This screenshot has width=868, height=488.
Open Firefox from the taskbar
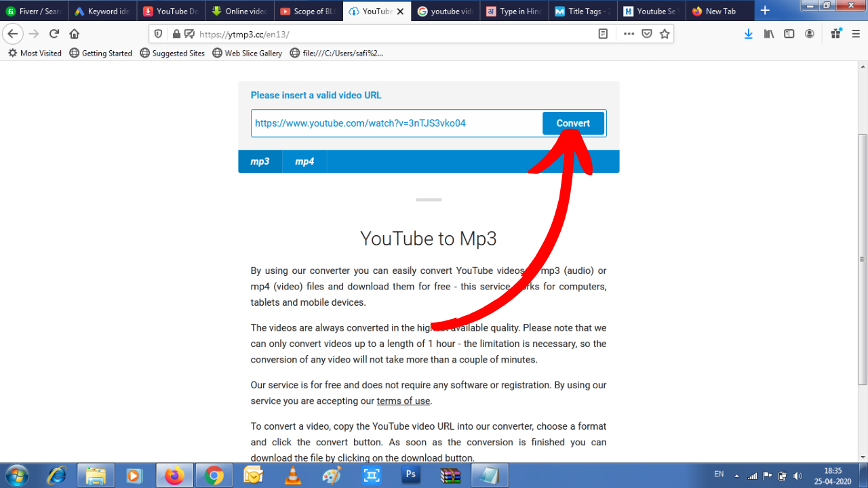pos(174,476)
